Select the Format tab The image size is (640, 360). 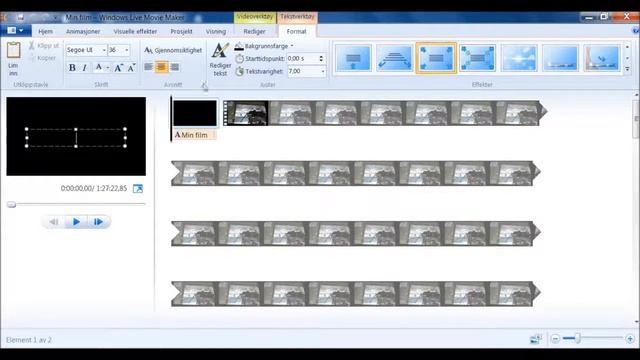[296, 31]
